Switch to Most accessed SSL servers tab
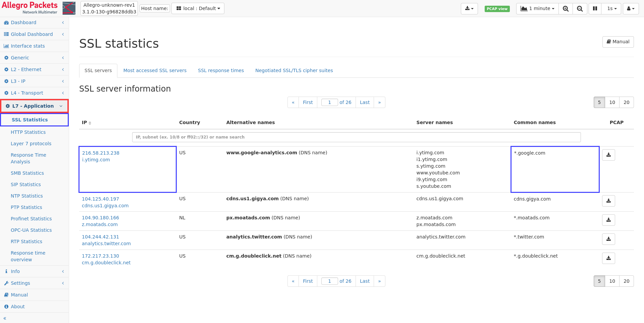644x323 pixels. 155,70
